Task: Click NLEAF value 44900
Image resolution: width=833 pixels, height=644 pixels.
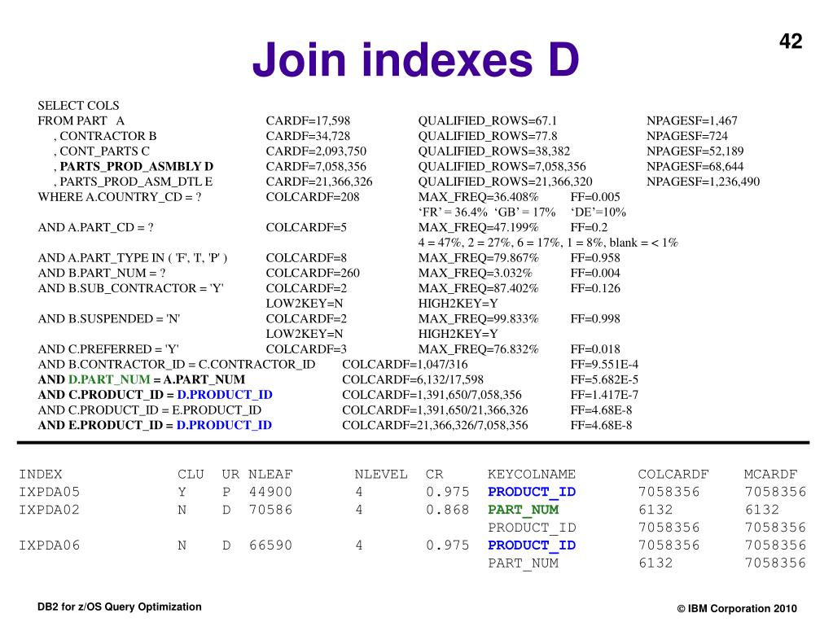Action: click(270, 492)
